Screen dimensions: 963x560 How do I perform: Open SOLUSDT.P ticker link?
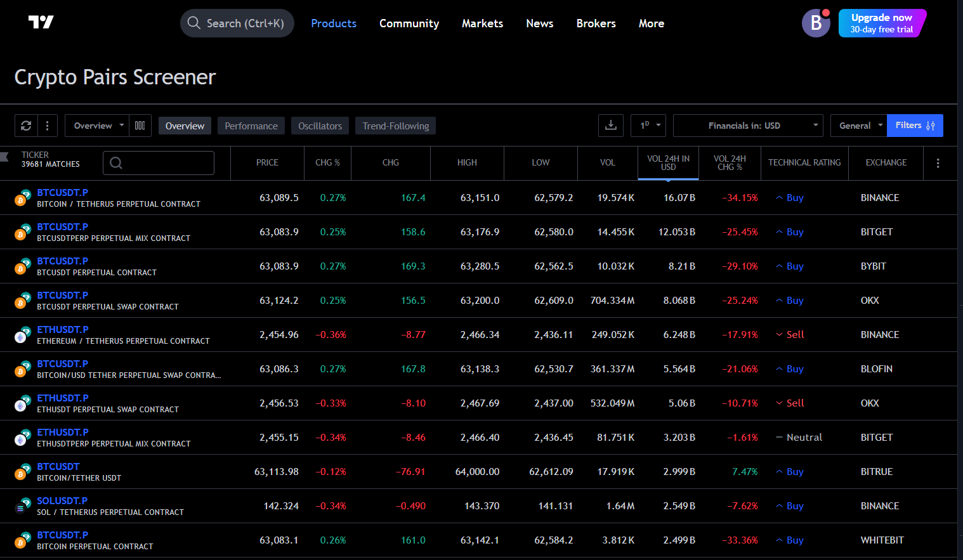[62, 501]
